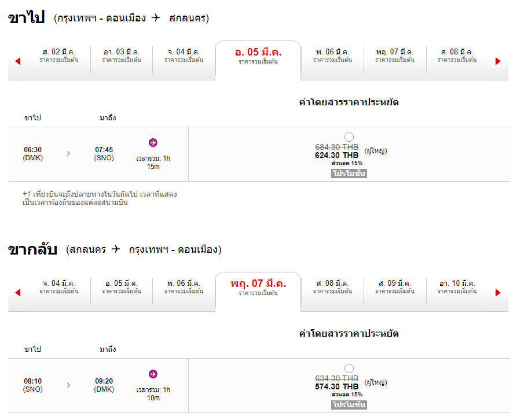
Task: Switch return to อา. 10 มี.ค. tab
Action: (x=457, y=286)
